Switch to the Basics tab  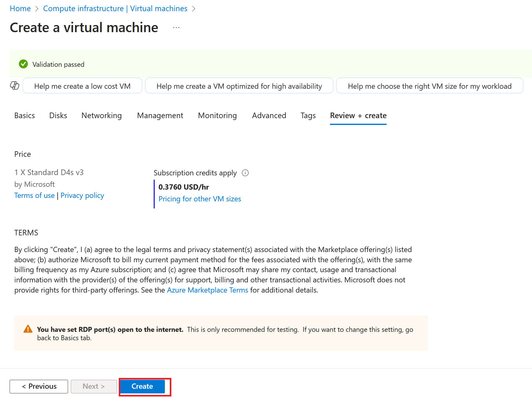click(24, 115)
